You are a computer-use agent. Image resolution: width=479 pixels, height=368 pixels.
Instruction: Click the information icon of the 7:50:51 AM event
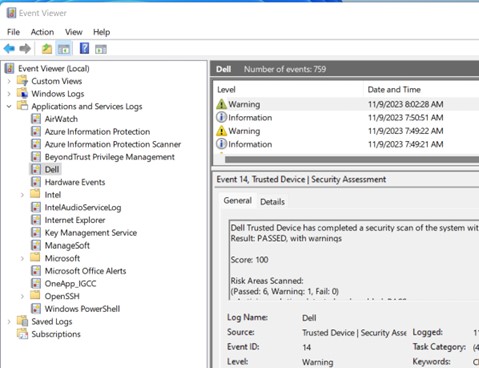point(221,117)
